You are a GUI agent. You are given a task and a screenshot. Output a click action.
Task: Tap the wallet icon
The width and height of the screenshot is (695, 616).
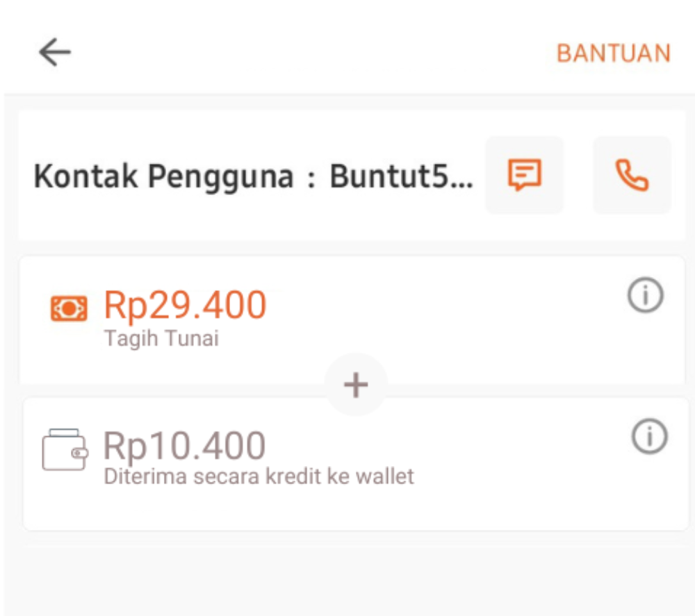[x=65, y=449]
